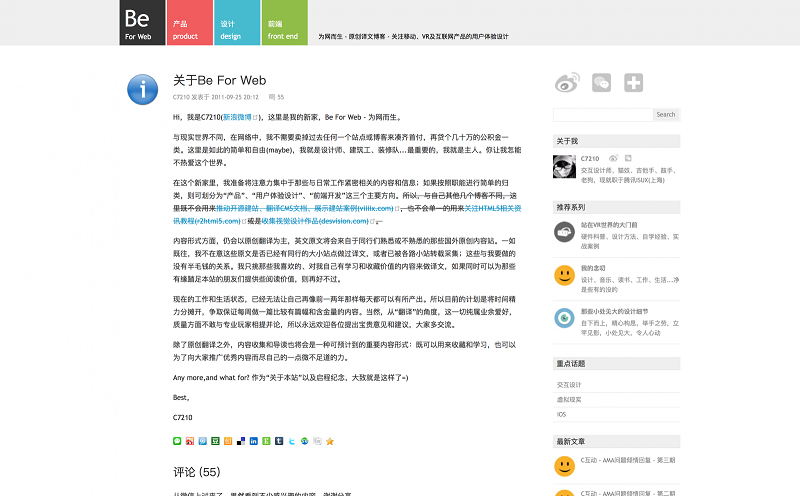Click the C7210 author avatar photo
The height and width of the screenshot is (496, 800).
pyautogui.click(x=564, y=166)
